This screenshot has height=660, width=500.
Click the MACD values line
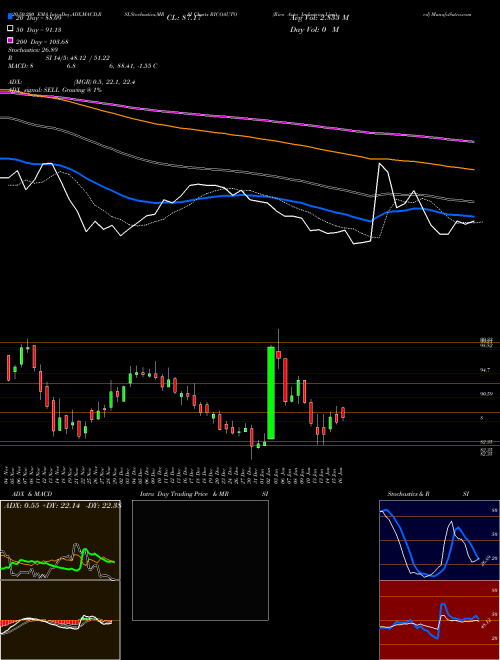(x=82, y=66)
